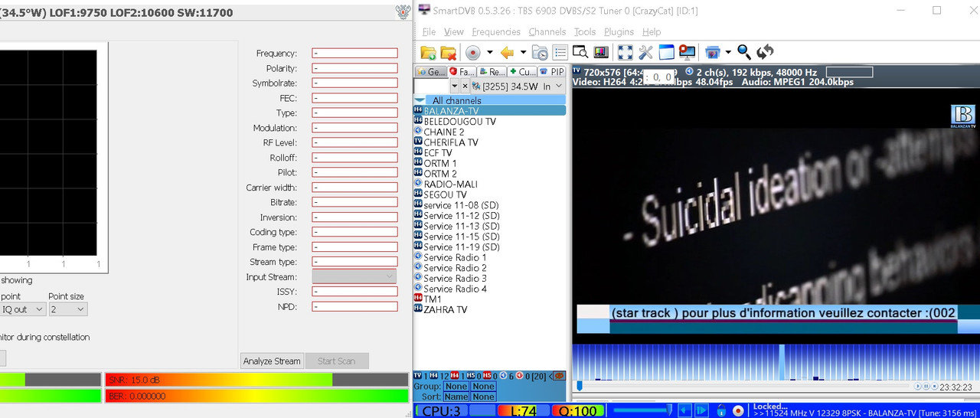Switch to the 'Re...' tab
Screen dimensions: 980x418
pos(492,71)
